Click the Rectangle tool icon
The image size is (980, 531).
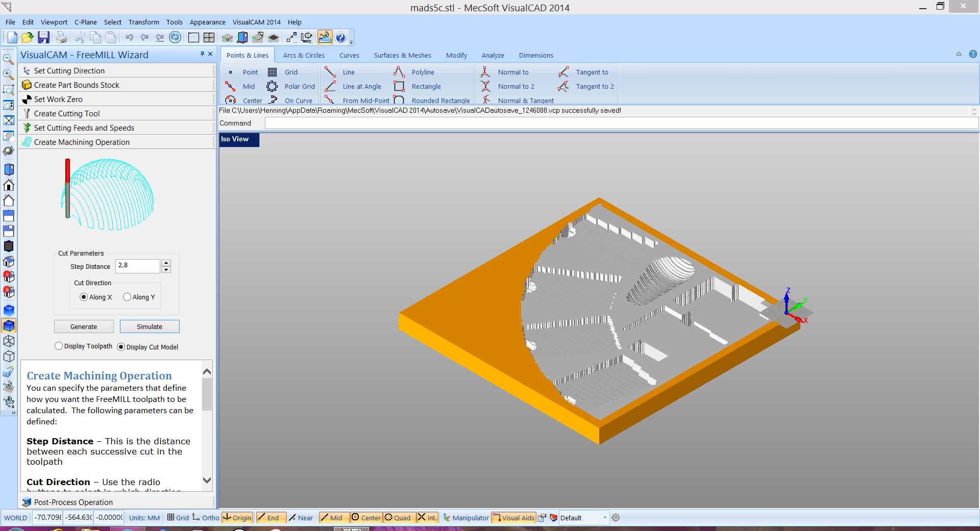399,86
